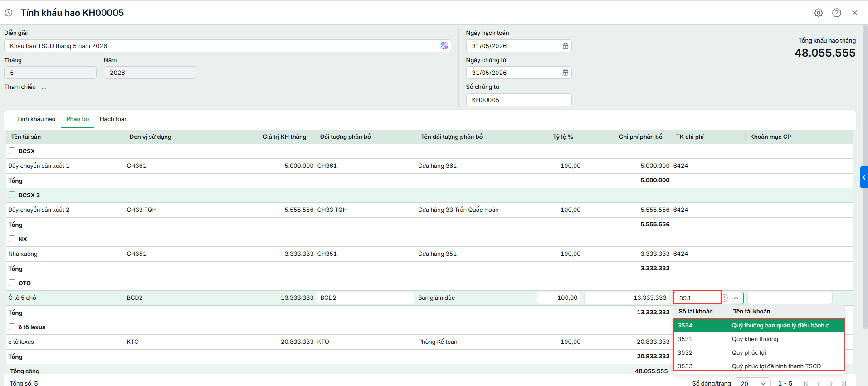This screenshot has width=868, height=386.
Task: Click the Số chứng từ KH00005 field
Action: pyautogui.click(x=519, y=100)
